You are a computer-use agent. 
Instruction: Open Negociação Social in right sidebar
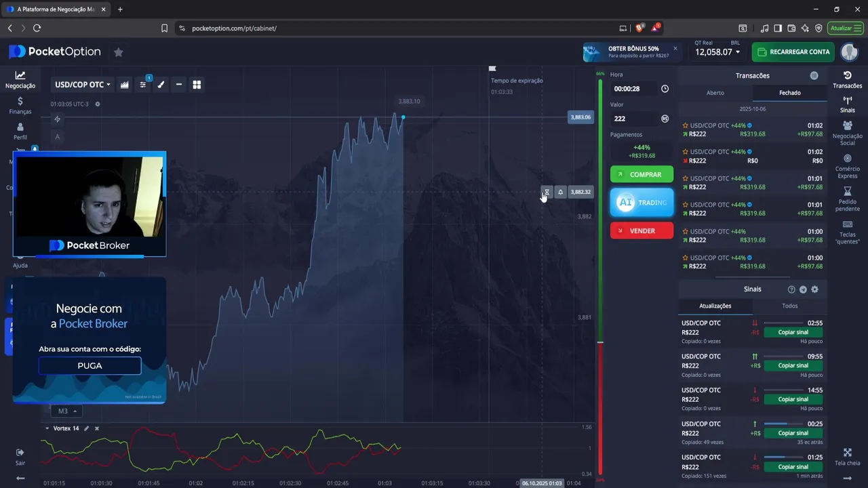(847, 134)
